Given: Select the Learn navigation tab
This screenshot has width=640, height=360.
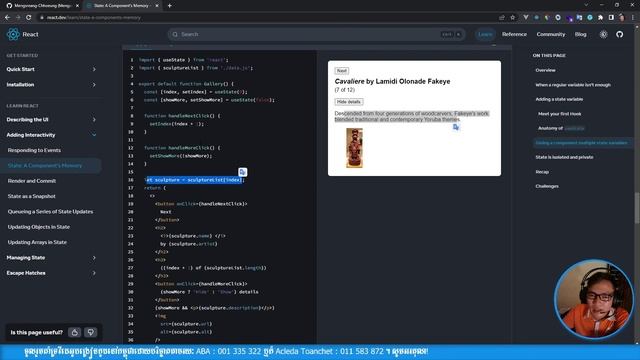Looking at the screenshot, I should coord(485,34).
